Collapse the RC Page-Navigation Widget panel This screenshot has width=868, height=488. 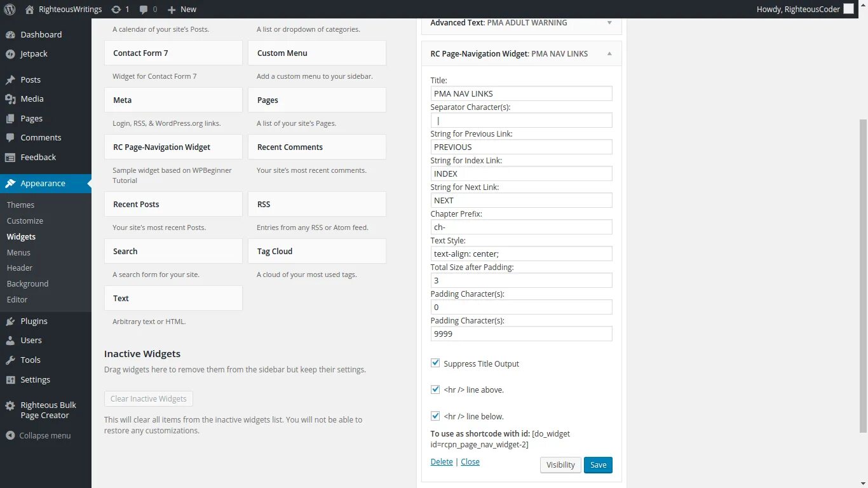[x=609, y=54]
